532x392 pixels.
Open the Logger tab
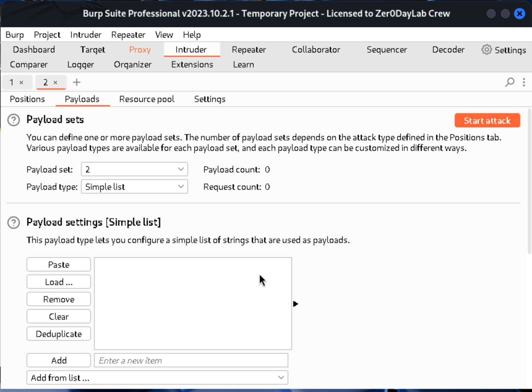click(x=80, y=64)
